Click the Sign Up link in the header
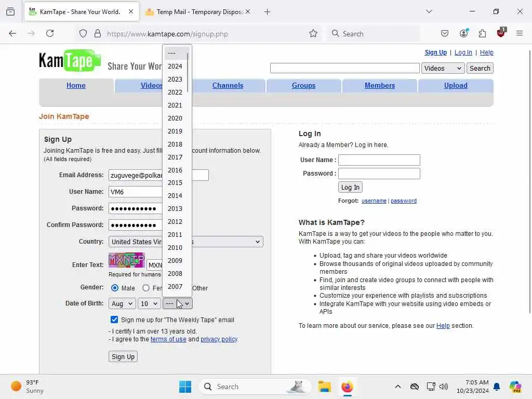 coord(436,52)
